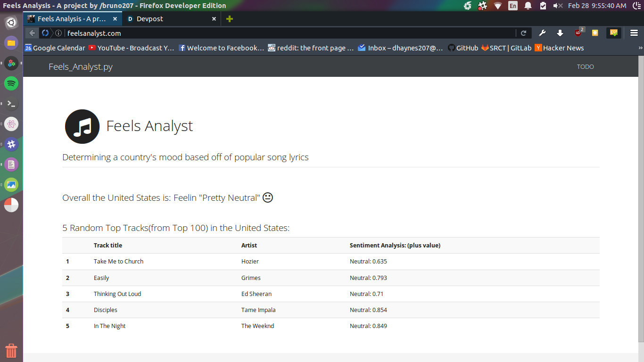The width and height of the screenshot is (644, 362).
Task: Reload the page with the refresh icon
Action: 523,33
